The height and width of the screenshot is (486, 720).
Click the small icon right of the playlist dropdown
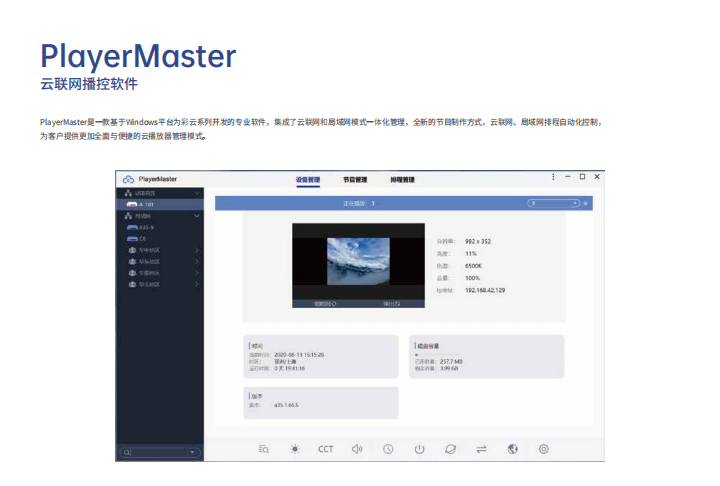(x=585, y=203)
